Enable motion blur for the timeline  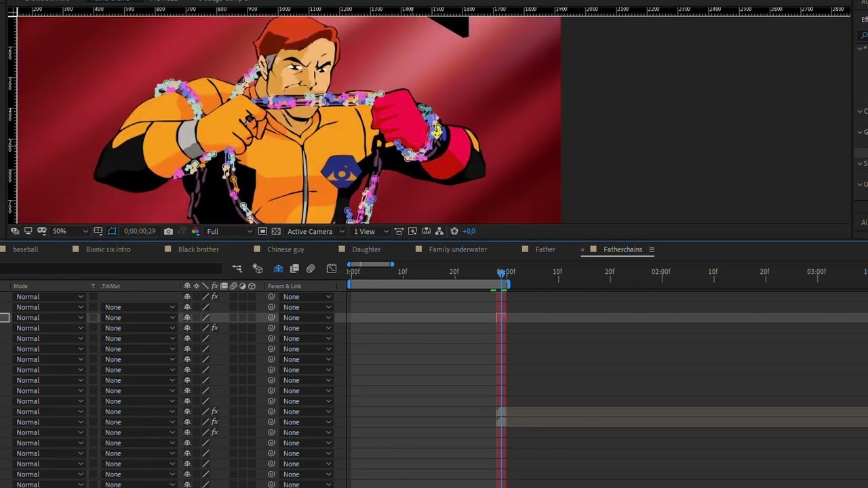pyautogui.click(x=311, y=268)
